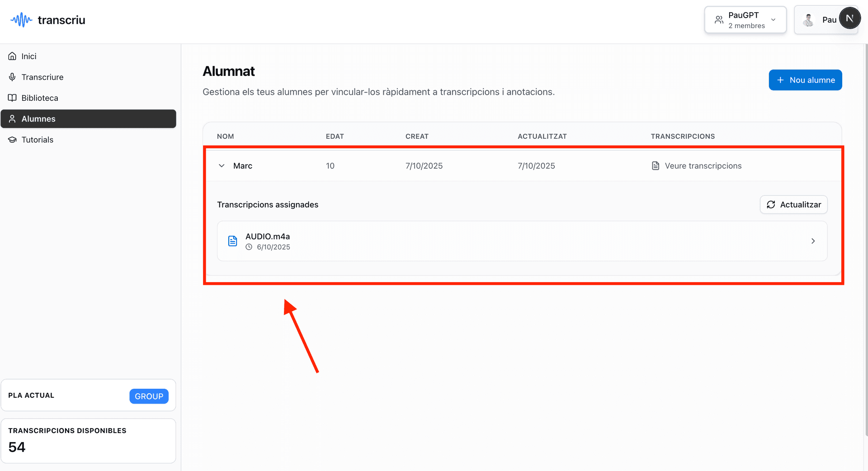This screenshot has height=471, width=868.
Task: Collapse the Marc student row
Action: tap(222, 166)
